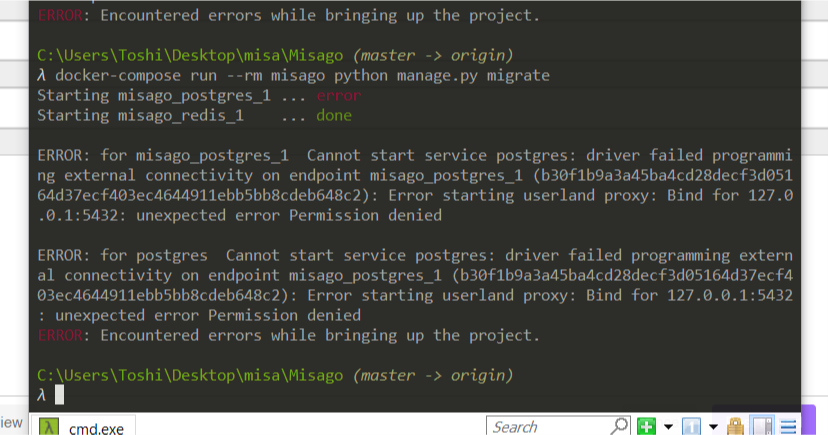
Task: Click the lambda icon on cmd.exe tab
Action: (x=48, y=427)
